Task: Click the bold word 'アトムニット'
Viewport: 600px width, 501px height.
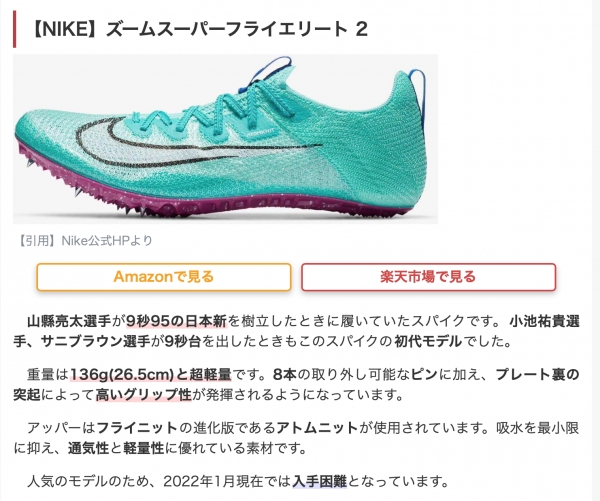Action: point(317,428)
